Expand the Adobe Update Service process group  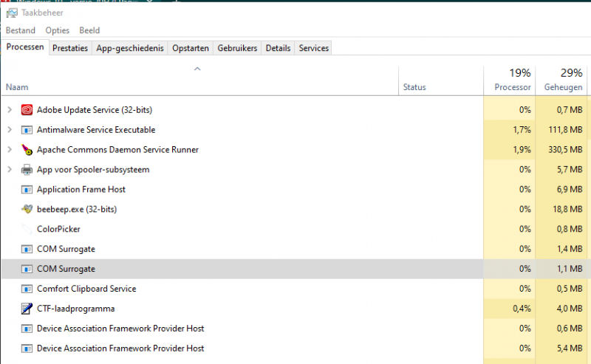10,110
